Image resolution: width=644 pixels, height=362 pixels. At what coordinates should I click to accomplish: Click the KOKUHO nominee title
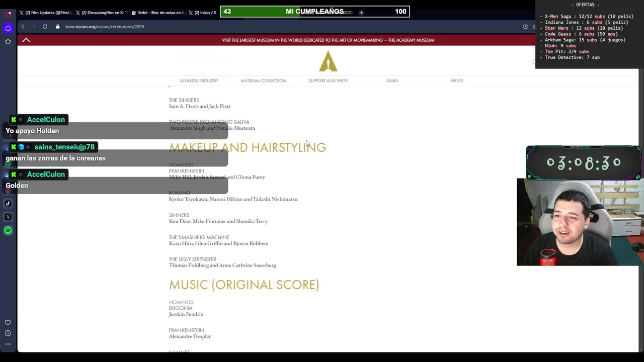[x=180, y=193]
